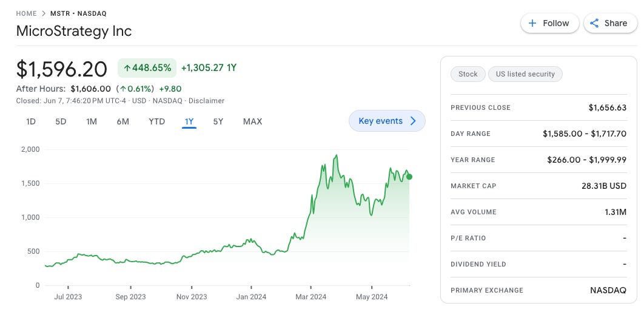Viewport: 644px width, 309px height.
Task: Click the MicroStrategy Inc title
Action: point(74,31)
